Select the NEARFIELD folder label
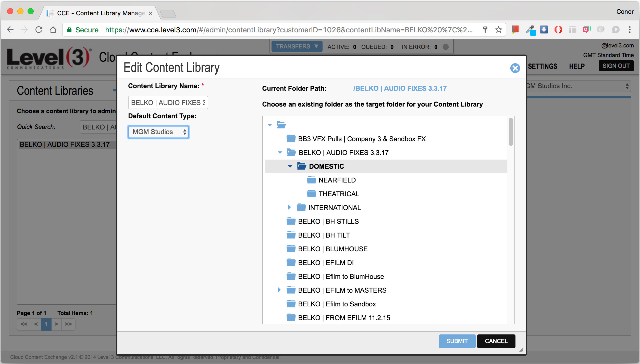Screen dimensions: 640x364 (x=337, y=180)
